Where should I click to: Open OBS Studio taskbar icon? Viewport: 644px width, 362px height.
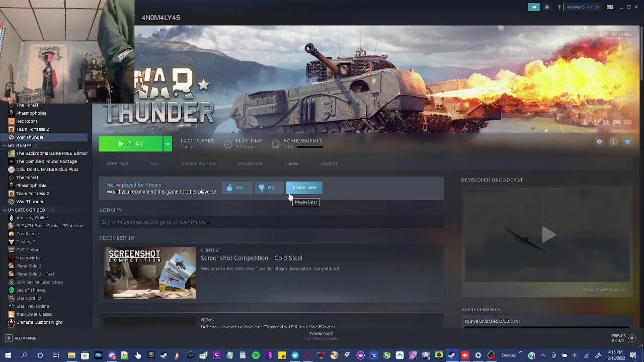coord(491,355)
